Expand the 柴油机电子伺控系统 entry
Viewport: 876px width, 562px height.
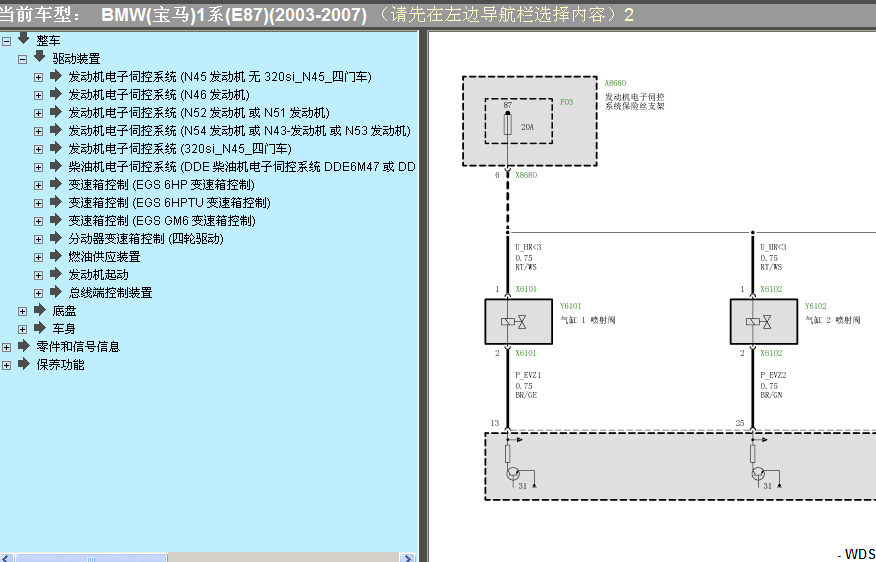[x=38, y=167]
